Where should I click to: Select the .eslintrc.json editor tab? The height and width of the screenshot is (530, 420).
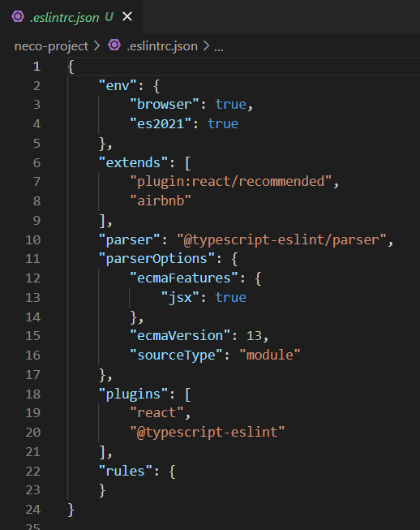click(x=71, y=17)
